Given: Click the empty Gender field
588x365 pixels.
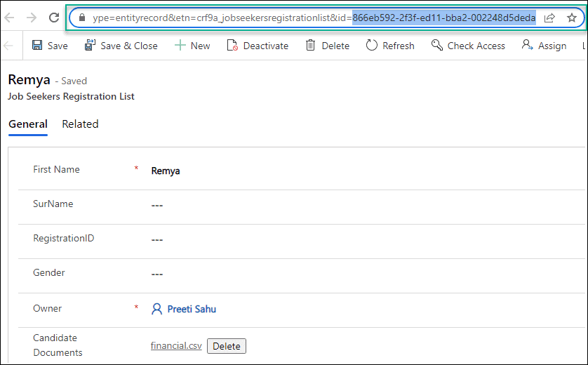Looking at the screenshot, I should [x=157, y=274].
